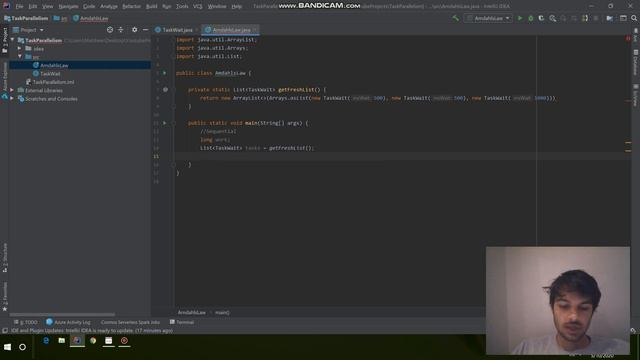Toggle tool window quick-access icon in status bar

[x=4, y=331]
